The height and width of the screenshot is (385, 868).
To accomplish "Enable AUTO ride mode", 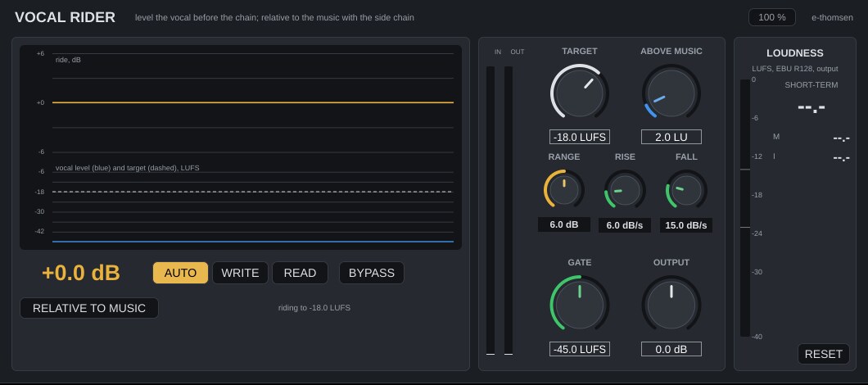I will (x=180, y=273).
